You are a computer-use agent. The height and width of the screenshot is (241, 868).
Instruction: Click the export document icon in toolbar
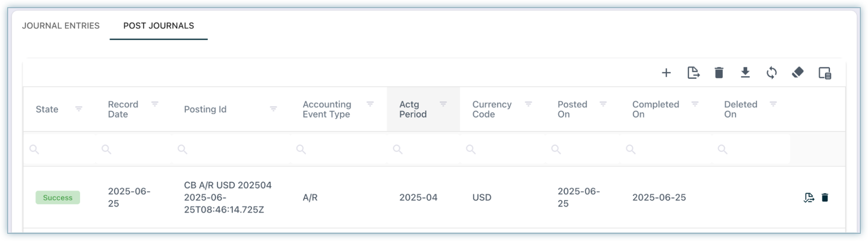693,73
